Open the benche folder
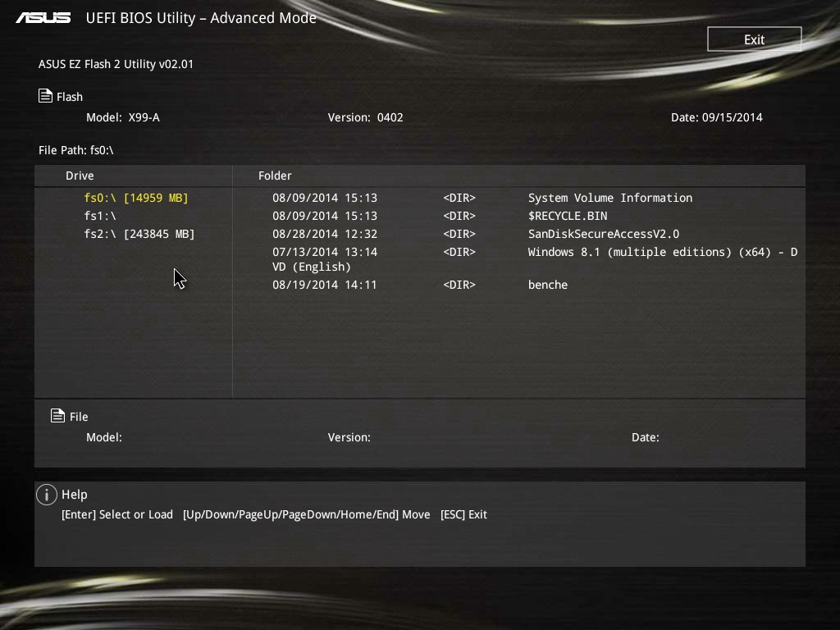 click(547, 285)
